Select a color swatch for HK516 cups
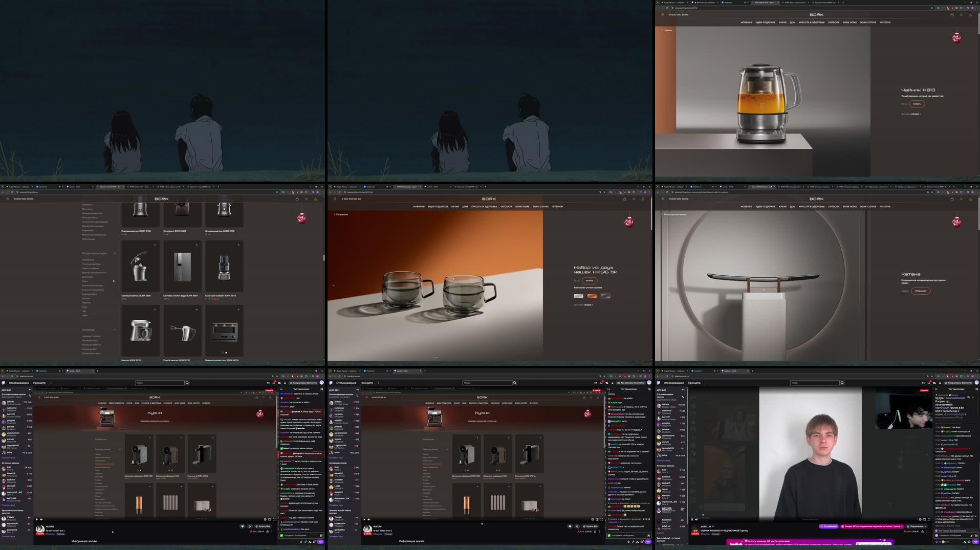Screen dimensions: 980x550 592,296
